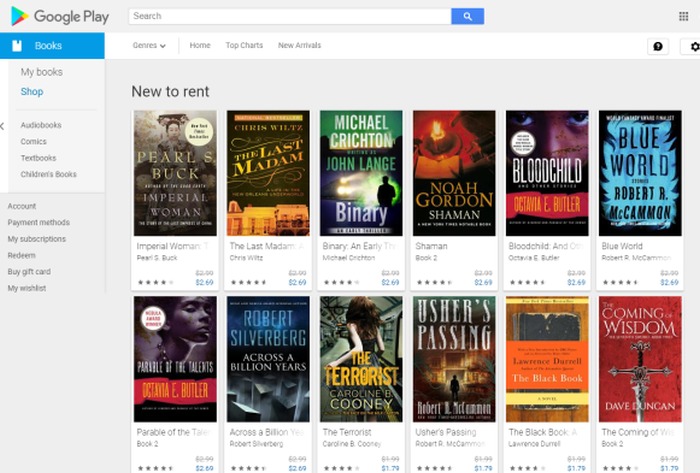Click the star rating under The Last Madam
The height and width of the screenshot is (473, 700).
pos(249,282)
